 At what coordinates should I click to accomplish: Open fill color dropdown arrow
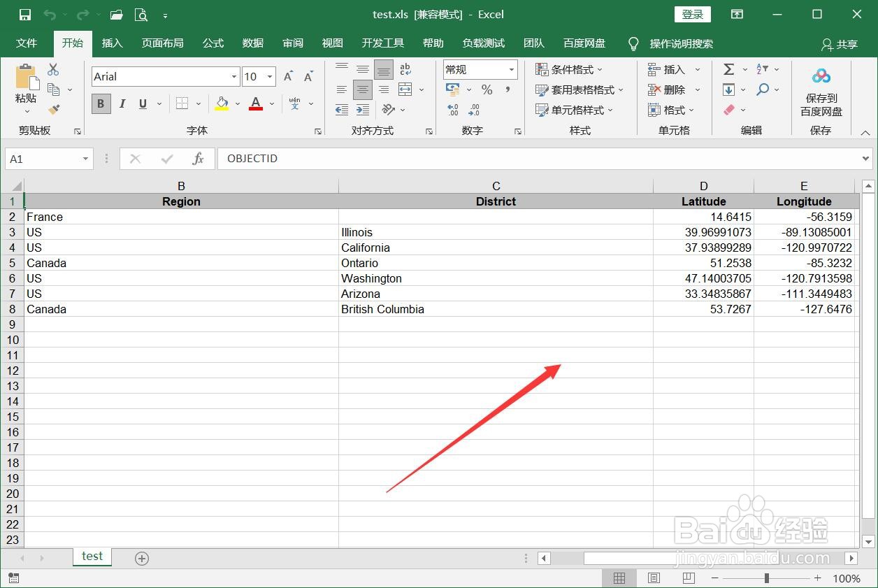(238, 103)
